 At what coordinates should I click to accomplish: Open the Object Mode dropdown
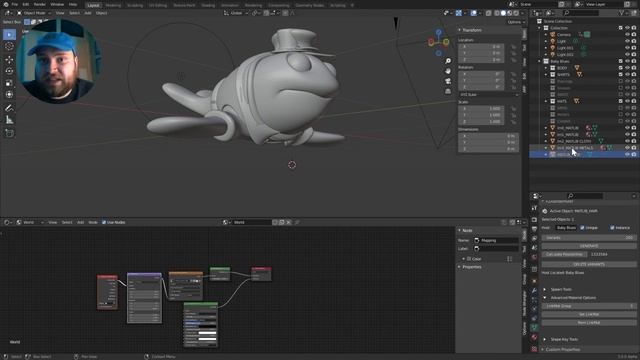tap(33, 13)
